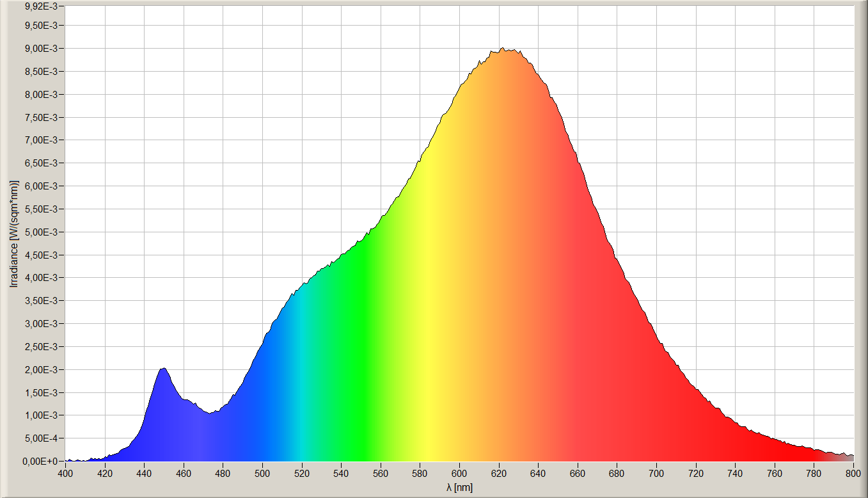Screen dimensions: 868x498
Task: Click the 5,50E-3 irradiance tick label
Action: [42, 209]
